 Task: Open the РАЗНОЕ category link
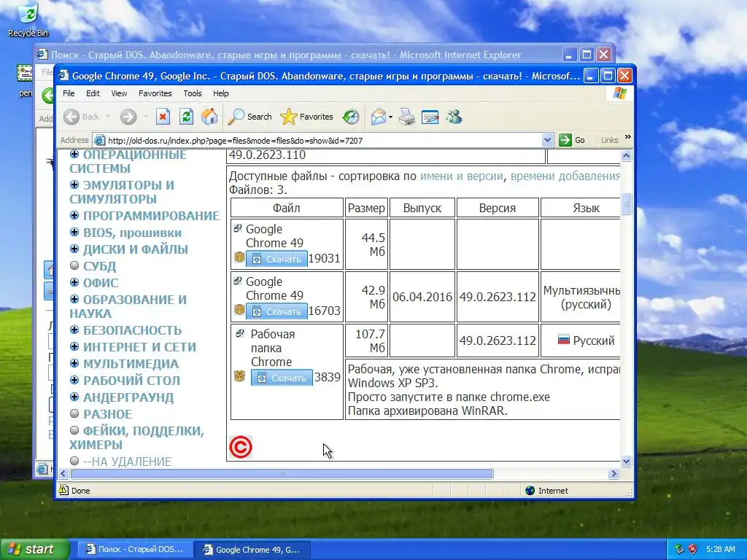tap(108, 414)
